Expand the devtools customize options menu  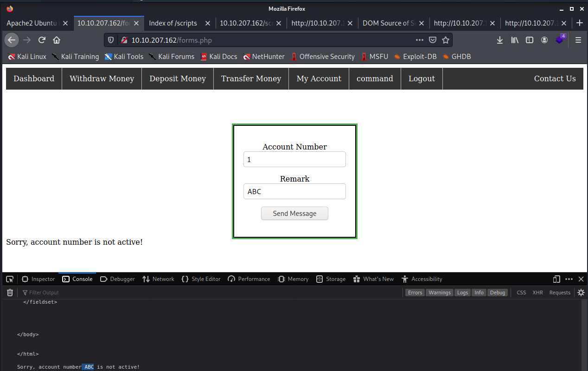(569, 279)
